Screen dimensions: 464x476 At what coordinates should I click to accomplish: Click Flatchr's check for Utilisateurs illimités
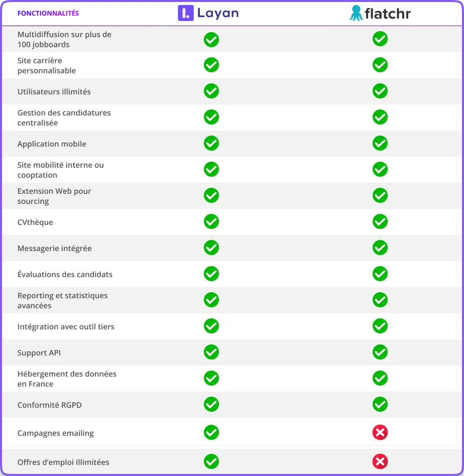pos(380,91)
